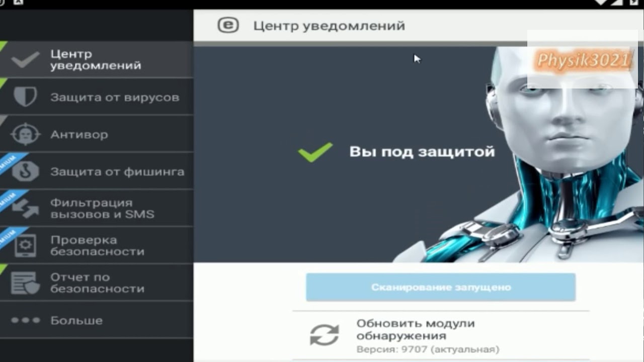Select Фильтрация вызовов и SMS
Viewport: 644px width, 362px height.
pos(96,209)
